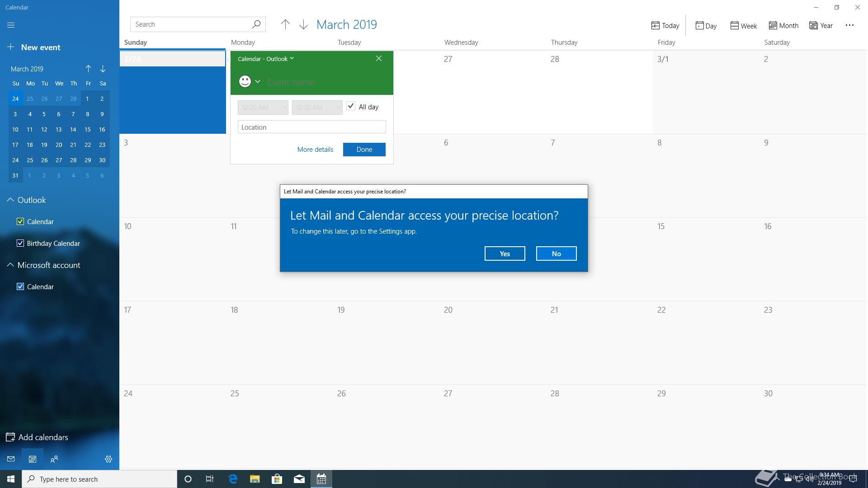The image size is (868, 488).
Task: Uncheck Microsoft account Calendar checkbox
Action: click(x=20, y=286)
